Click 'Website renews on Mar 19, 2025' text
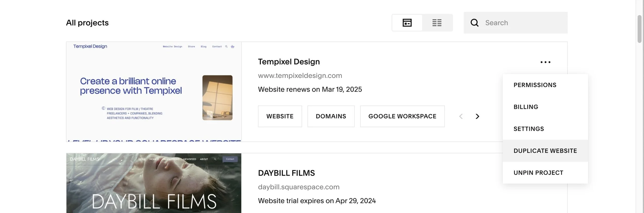644x213 pixels. coord(310,89)
